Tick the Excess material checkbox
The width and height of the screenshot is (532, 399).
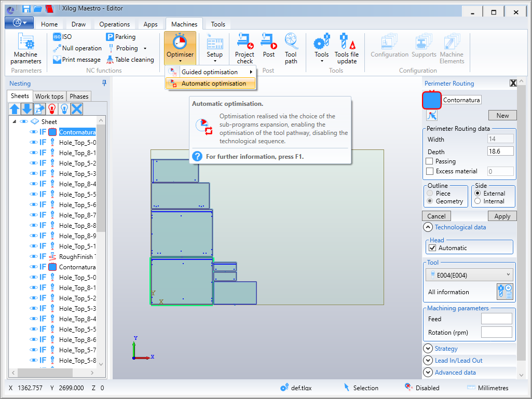tap(430, 171)
